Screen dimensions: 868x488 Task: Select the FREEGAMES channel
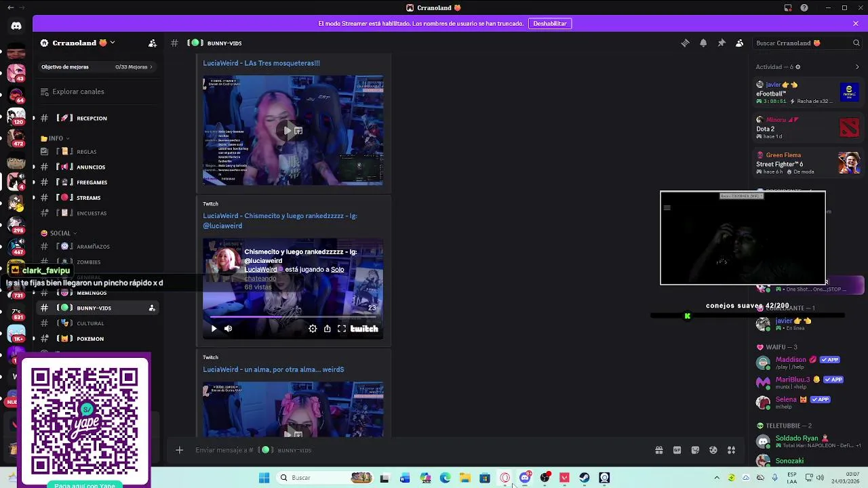coord(98,182)
